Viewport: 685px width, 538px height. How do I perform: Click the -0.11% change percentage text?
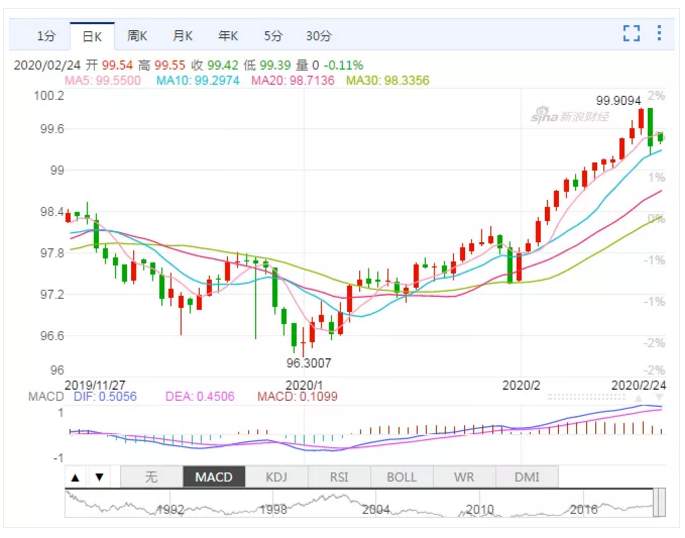tap(343, 66)
